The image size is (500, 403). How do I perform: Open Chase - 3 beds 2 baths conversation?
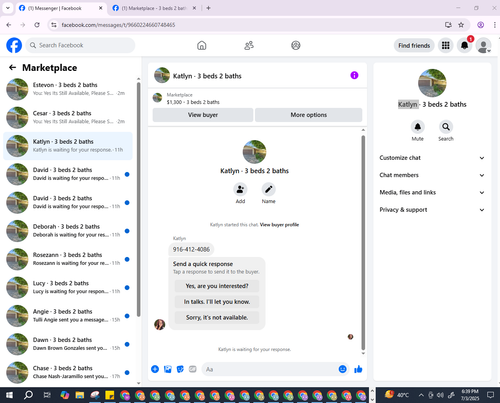tap(68, 372)
